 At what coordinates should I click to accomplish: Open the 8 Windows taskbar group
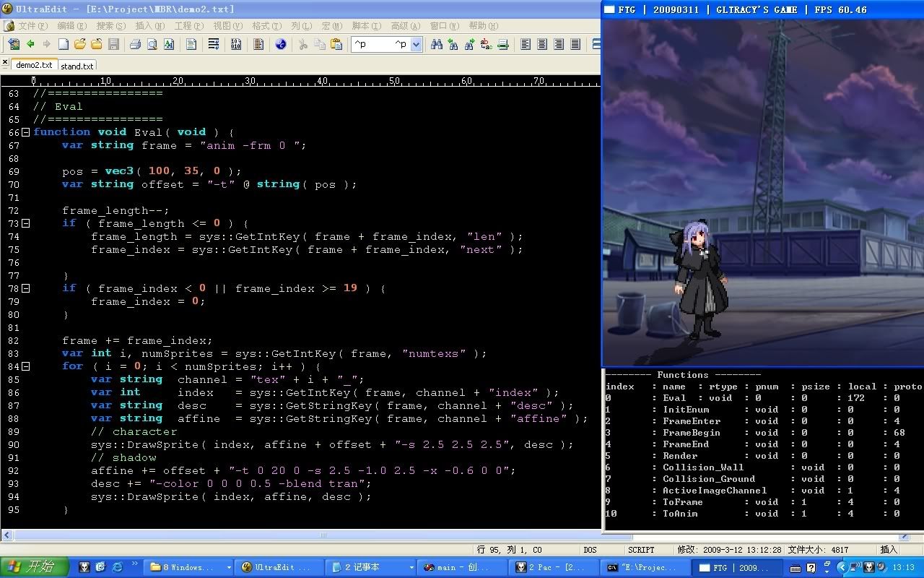click(x=190, y=567)
